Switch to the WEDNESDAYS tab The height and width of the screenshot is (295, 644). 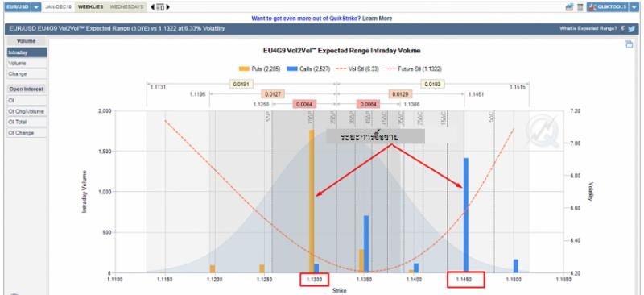tap(127, 7)
